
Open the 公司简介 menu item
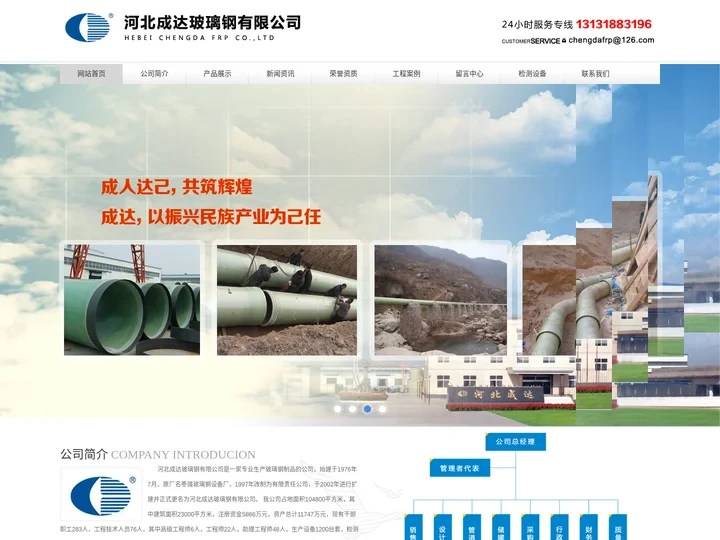[x=154, y=73]
